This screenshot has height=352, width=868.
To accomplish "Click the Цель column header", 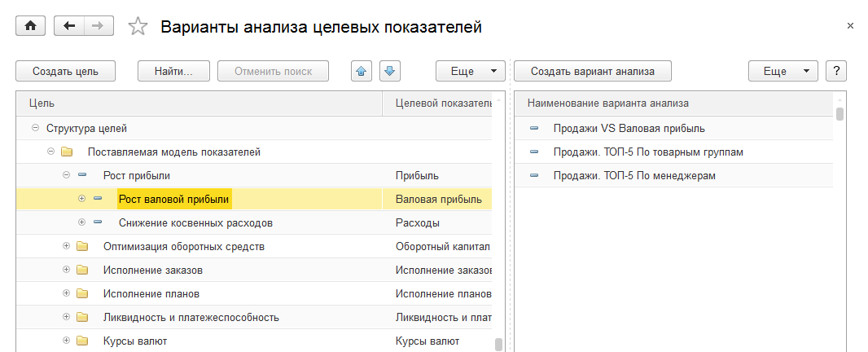I will (199, 103).
